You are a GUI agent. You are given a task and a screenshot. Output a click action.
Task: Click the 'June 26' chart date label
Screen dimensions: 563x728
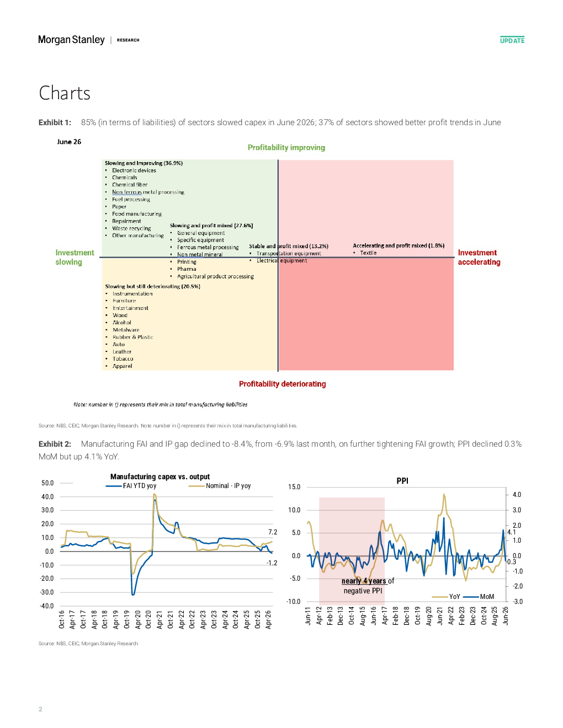point(69,142)
